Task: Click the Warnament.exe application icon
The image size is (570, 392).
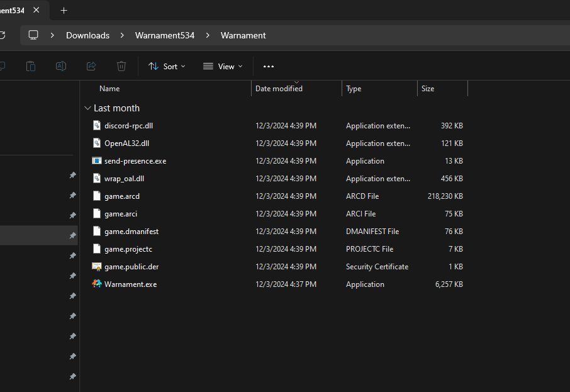Action: pyautogui.click(x=97, y=284)
